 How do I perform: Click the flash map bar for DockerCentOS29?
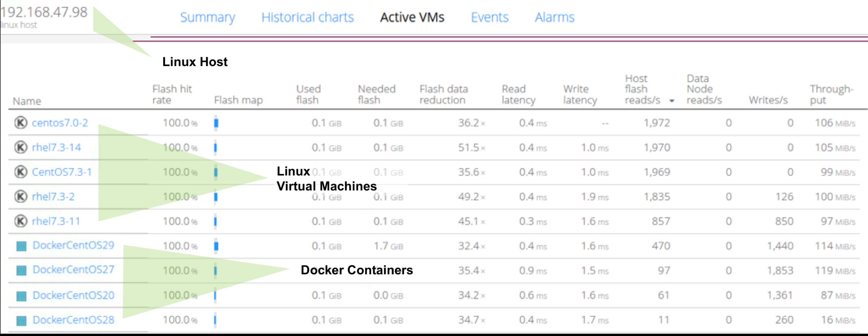point(216,246)
